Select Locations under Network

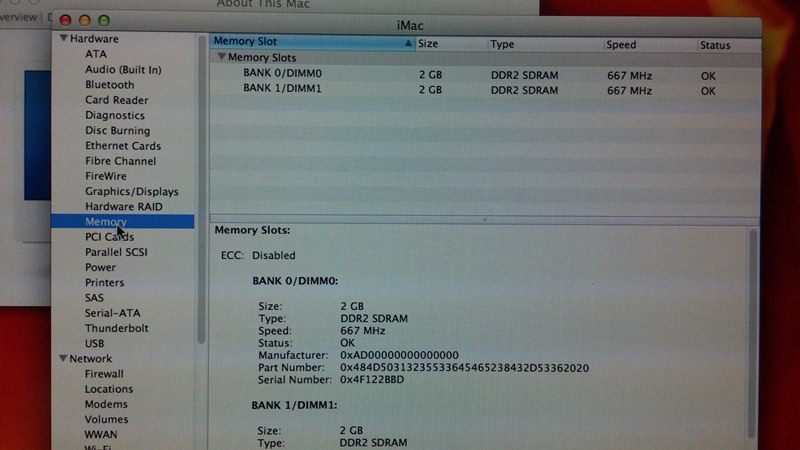point(109,389)
